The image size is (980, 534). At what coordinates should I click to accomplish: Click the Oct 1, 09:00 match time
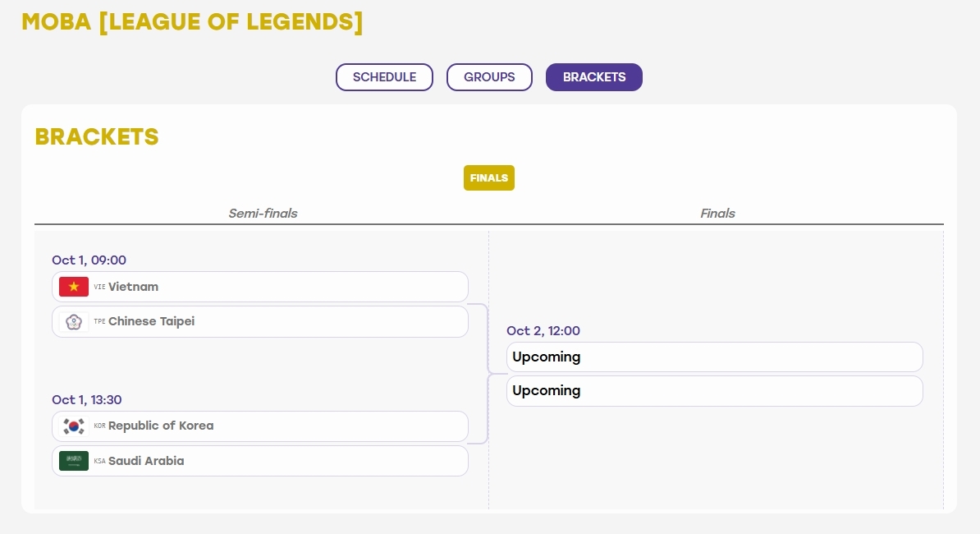tap(89, 260)
